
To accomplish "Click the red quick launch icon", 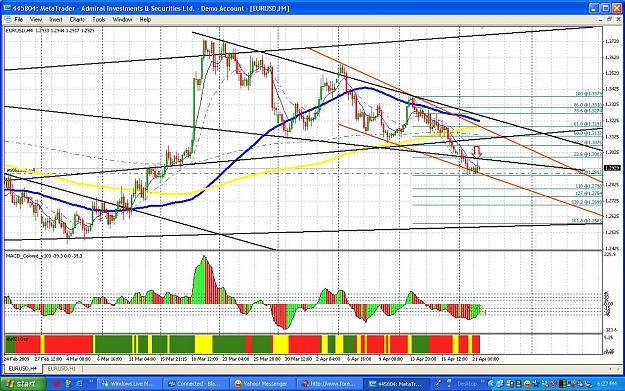I will click(57, 384).
